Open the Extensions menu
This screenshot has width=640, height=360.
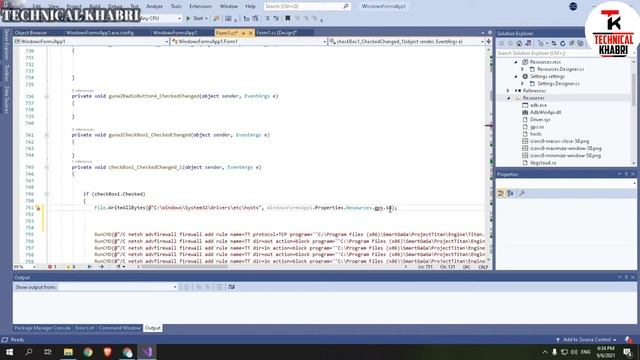[200, 7]
